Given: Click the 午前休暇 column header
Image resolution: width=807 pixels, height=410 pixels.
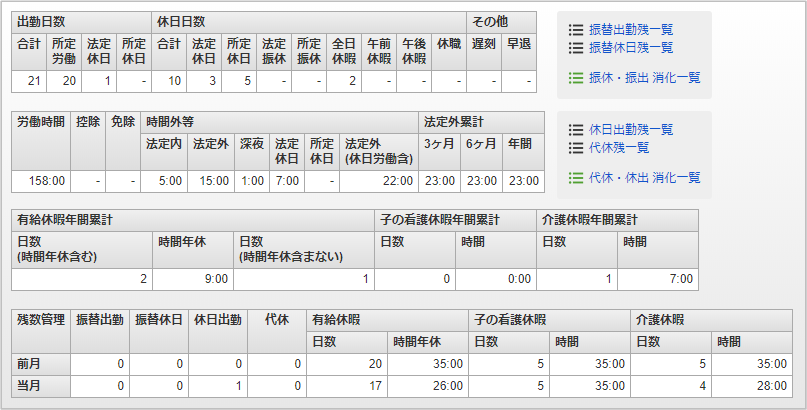Looking at the screenshot, I should [x=379, y=52].
